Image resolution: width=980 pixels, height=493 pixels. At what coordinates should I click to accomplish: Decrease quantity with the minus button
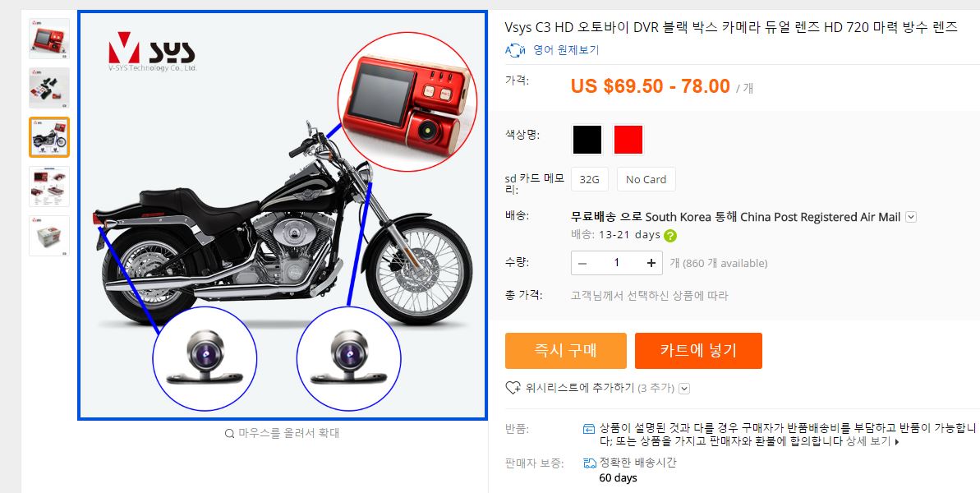tap(582, 263)
